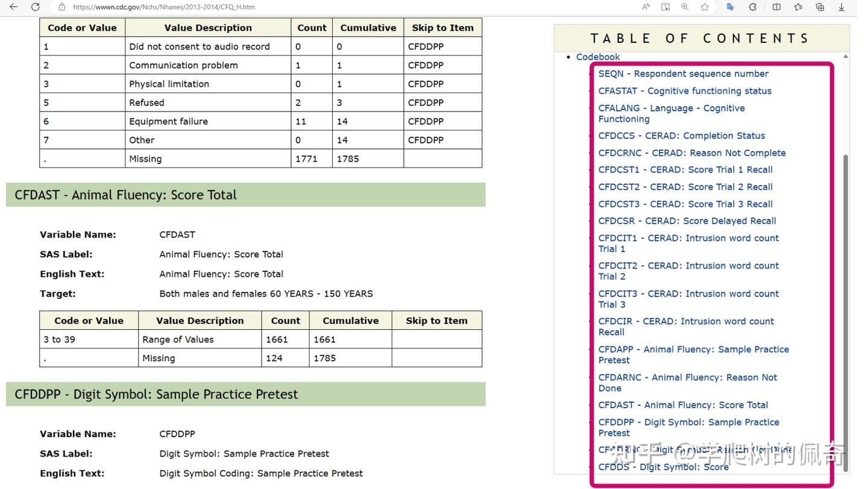Viewport: 868px width, 489px height.
Task: Open Immersive Reader from the address bar
Action: (665, 7)
